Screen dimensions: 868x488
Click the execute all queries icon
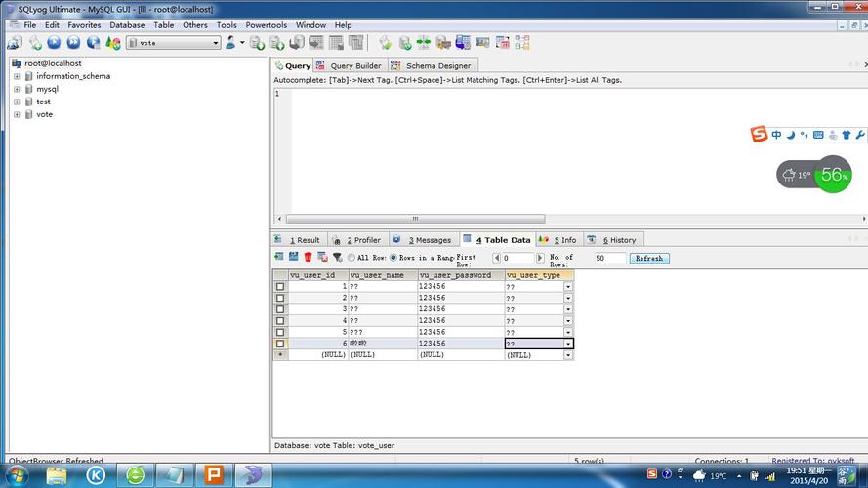click(73, 43)
